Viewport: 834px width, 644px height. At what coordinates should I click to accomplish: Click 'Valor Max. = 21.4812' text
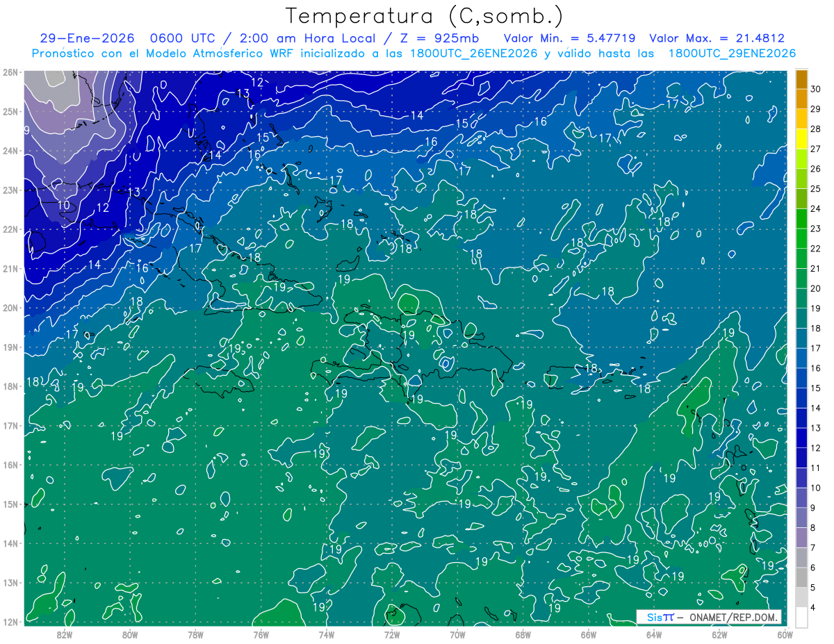pyautogui.click(x=717, y=39)
